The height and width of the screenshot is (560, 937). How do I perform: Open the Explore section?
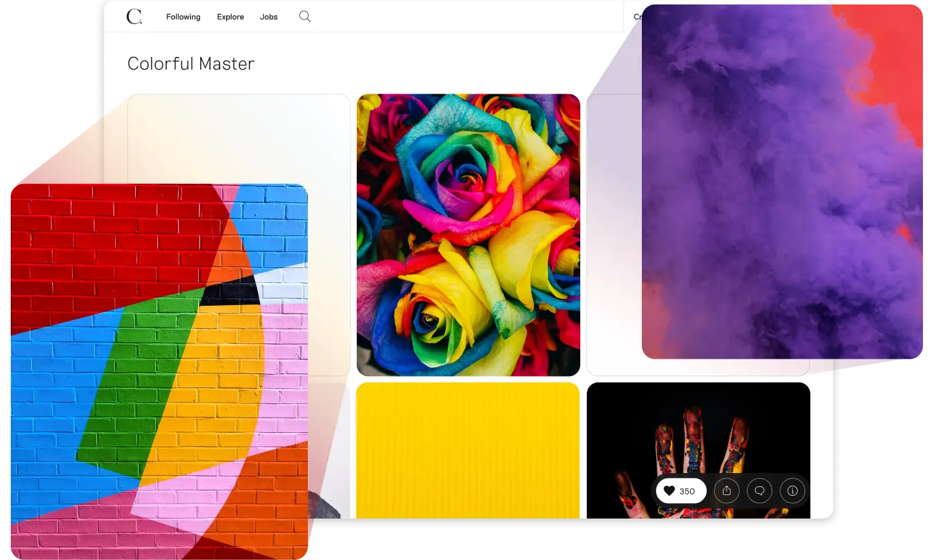click(x=230, y=17)
